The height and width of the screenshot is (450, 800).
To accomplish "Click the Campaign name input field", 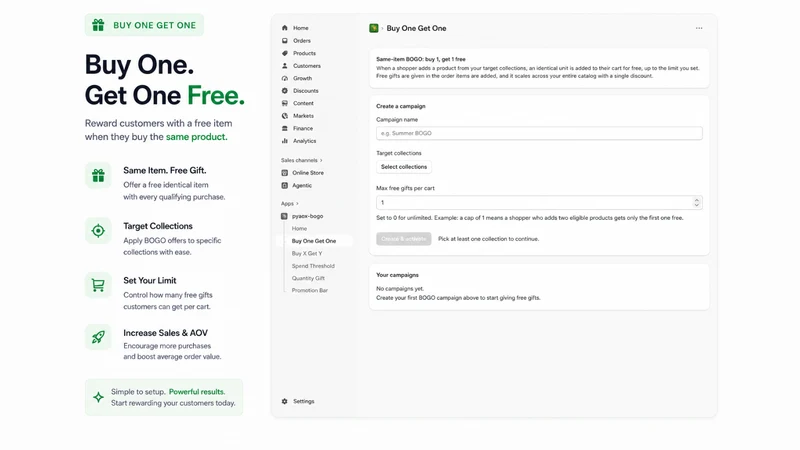I will pos(539,133).
